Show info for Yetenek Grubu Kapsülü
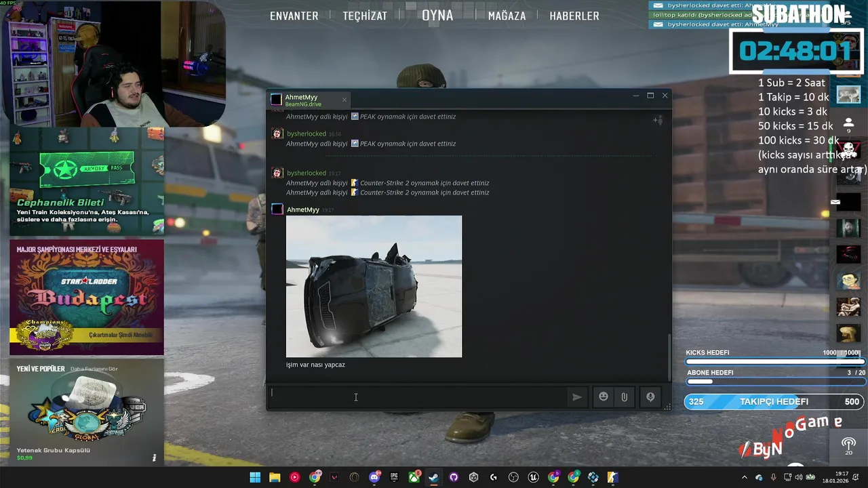 [x=155, y=458]
